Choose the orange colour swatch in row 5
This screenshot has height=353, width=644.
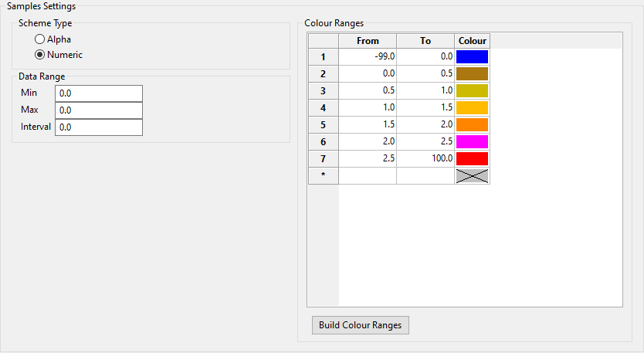click(472, 124)
